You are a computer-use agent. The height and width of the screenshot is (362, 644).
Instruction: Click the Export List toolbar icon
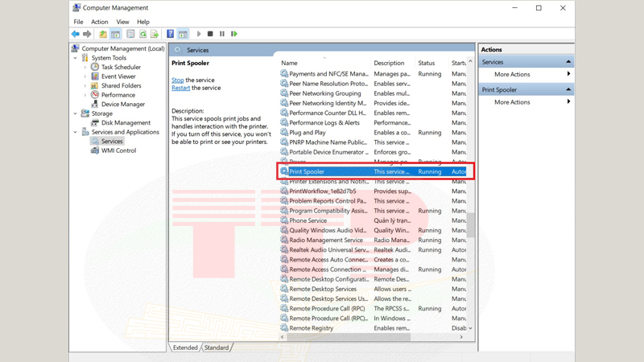pyautogui.click(x=155, y=34)
